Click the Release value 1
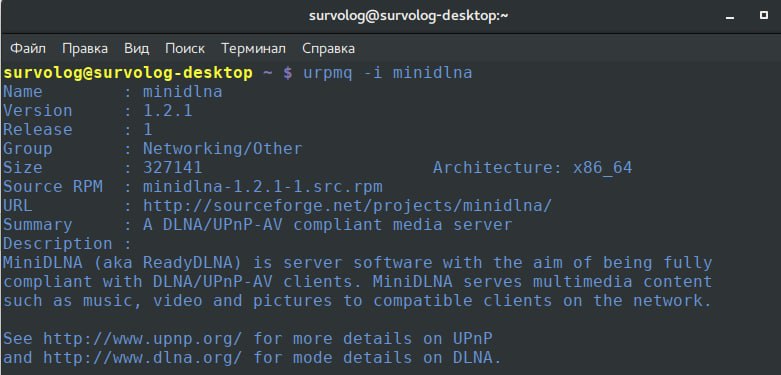Viewport: 781px width, 375px height. point(147,129)
